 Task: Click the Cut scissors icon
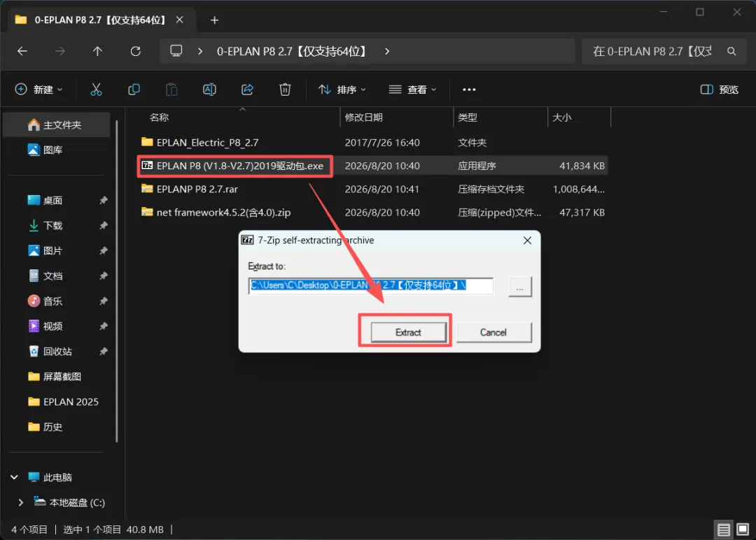coord(96,90)
